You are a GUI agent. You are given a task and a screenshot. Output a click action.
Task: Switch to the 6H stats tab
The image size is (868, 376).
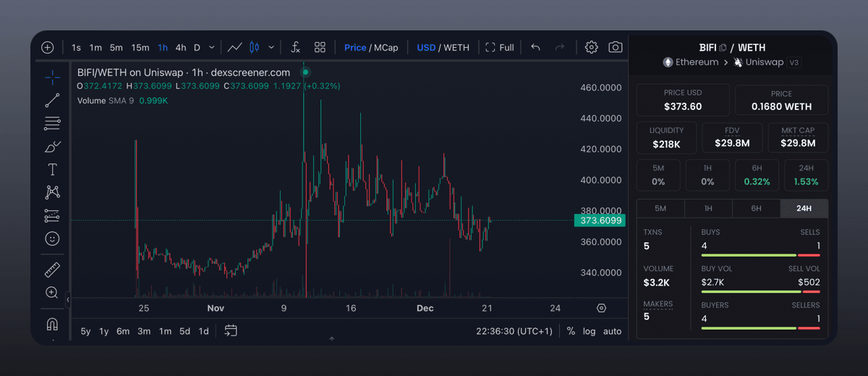[x=756, y=208]
